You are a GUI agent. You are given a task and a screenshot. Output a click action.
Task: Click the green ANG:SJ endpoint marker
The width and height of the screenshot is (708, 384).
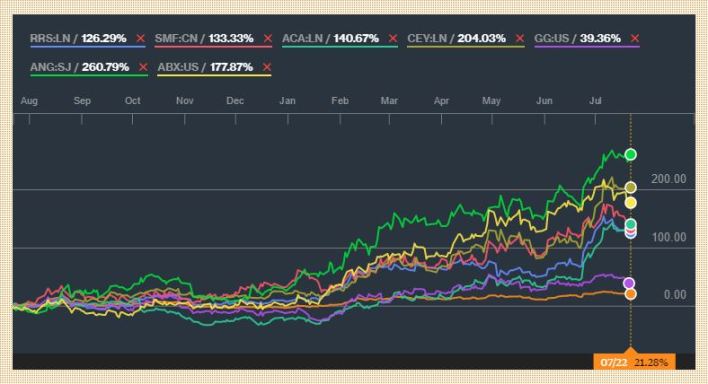pos(630,155)
